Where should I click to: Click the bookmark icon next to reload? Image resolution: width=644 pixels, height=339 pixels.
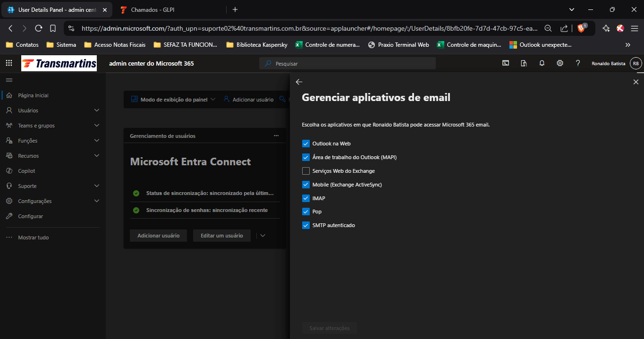point(53,28)
